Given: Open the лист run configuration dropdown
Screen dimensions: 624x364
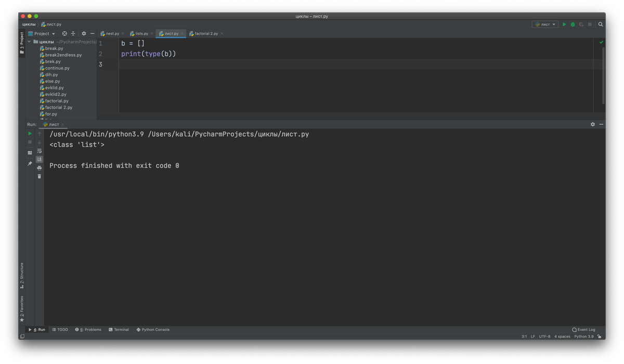Looking at the screenshot, I should (545, 24).
